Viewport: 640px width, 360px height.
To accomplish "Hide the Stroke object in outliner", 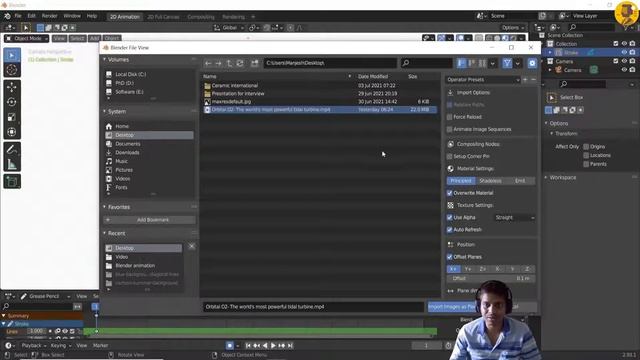I will tap(624, 52).
